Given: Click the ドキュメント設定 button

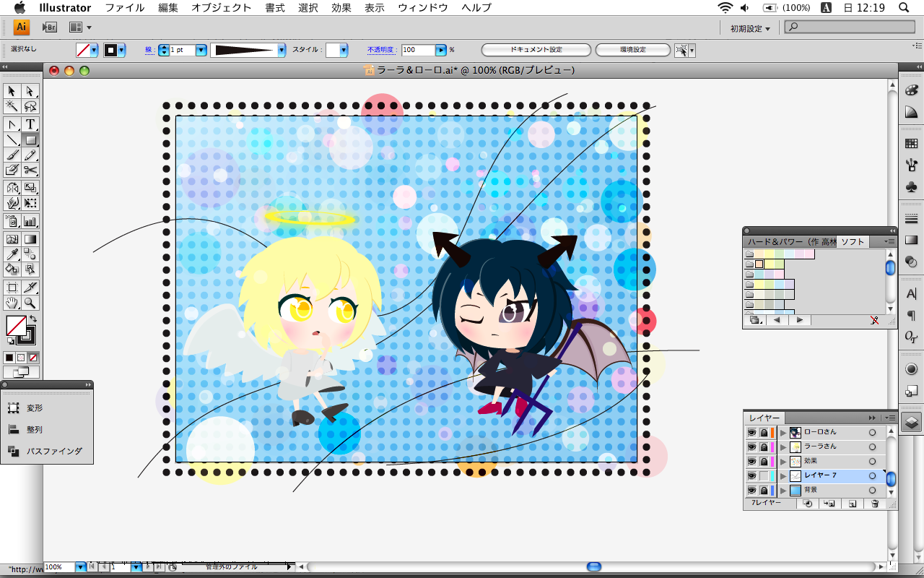Looking at the screenshot, I should (x=536, y=50).
